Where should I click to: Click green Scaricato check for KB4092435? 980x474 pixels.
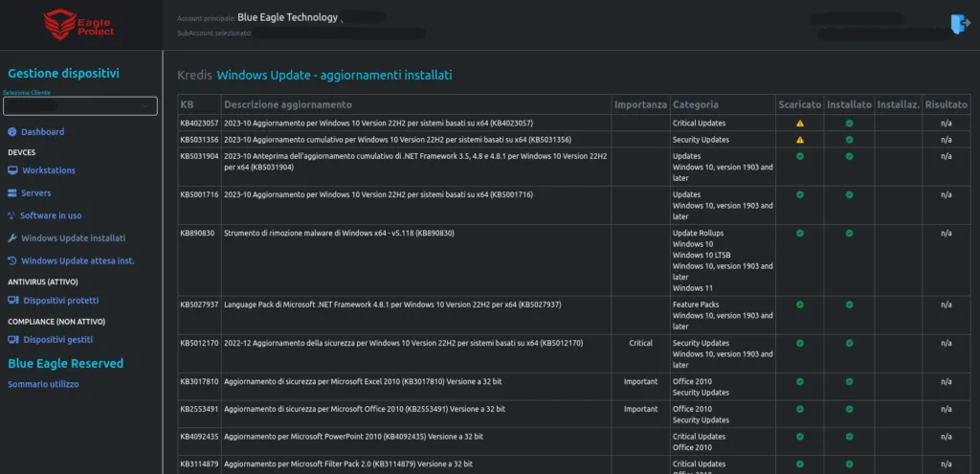[x=800, y=437]
